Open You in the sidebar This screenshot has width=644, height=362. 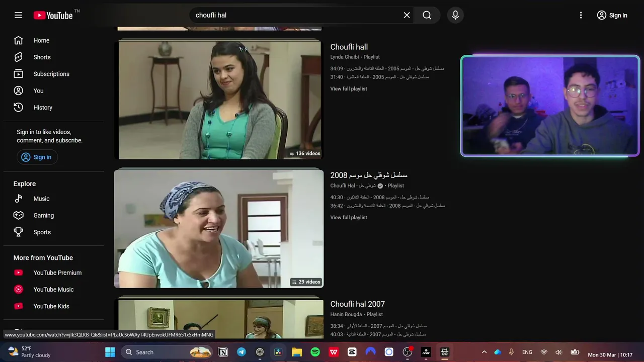pyautogui.click(x=54, y=90)
